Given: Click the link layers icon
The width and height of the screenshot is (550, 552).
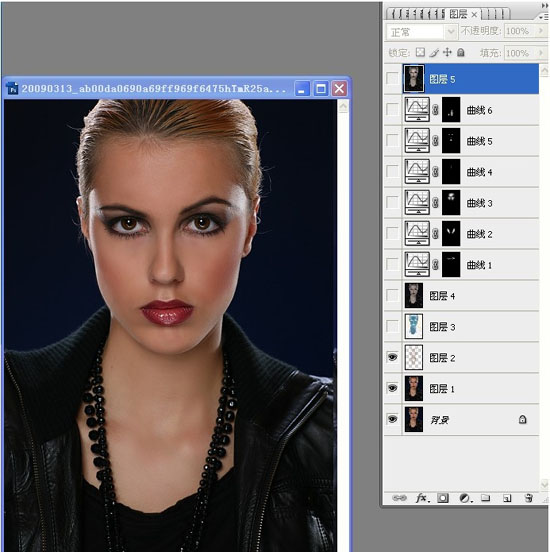Looking at the screenshot, I should tap(399, 498).
